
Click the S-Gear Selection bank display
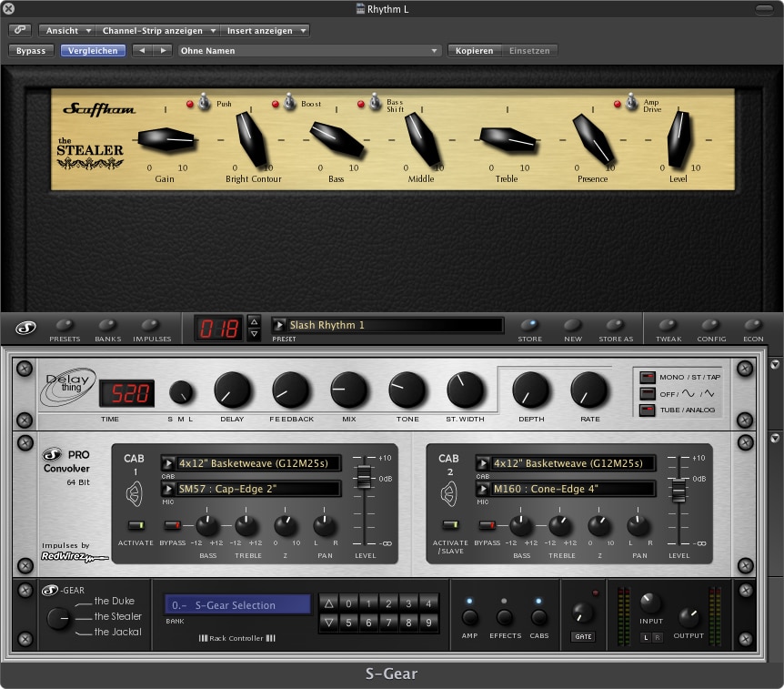point(237,605)
